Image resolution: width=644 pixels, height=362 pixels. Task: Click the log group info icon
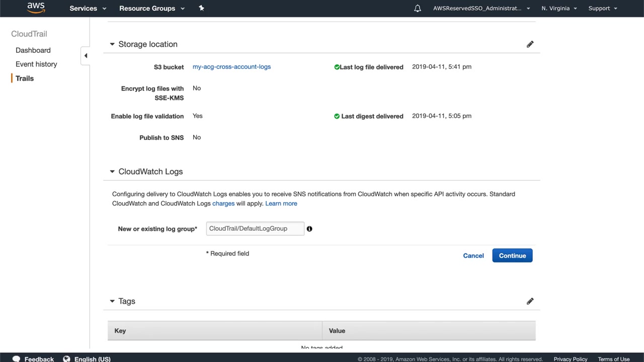pyautogui.click(x=309, y=229)
